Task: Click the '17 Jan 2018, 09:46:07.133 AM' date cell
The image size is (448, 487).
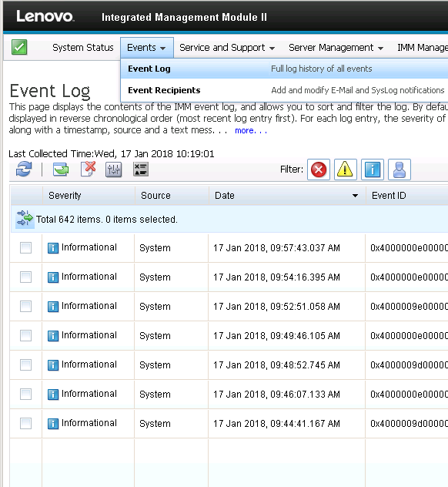Action: pyautogui.click(x=277, y=394)
